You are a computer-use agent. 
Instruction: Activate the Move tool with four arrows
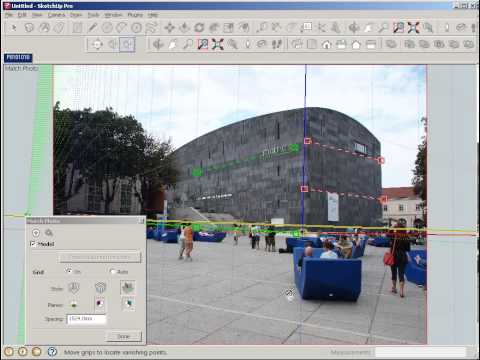click(x=169, y=28)
